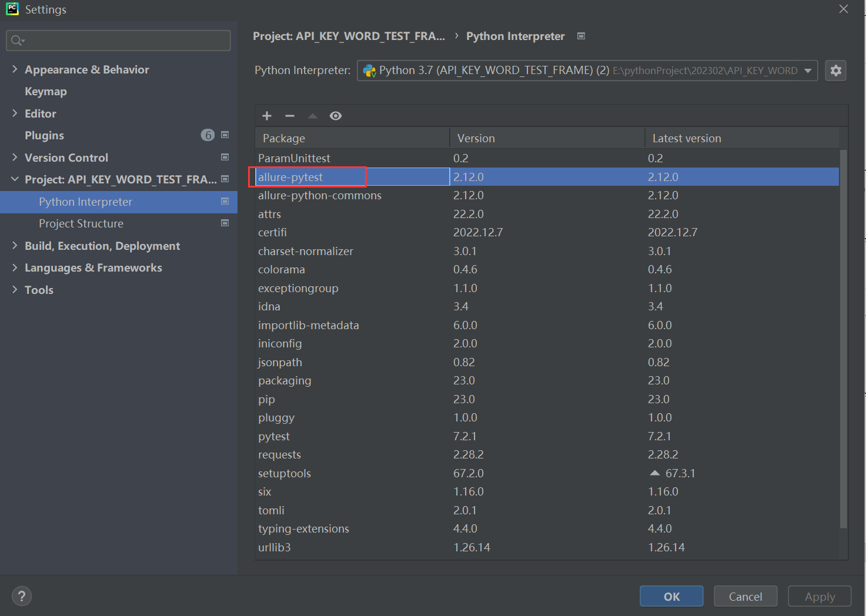
Task: Select the pytest package row
Action: 547,436
